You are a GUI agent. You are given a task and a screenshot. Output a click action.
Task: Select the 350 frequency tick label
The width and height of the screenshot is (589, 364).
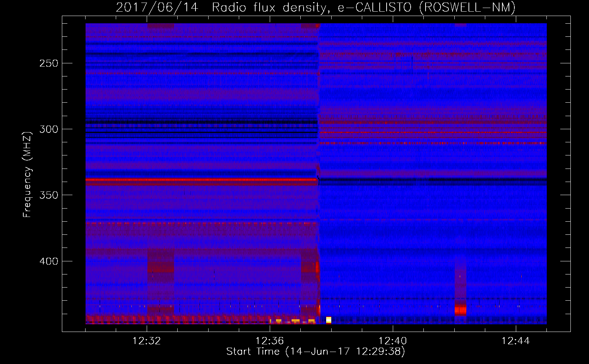pos(49,195)
